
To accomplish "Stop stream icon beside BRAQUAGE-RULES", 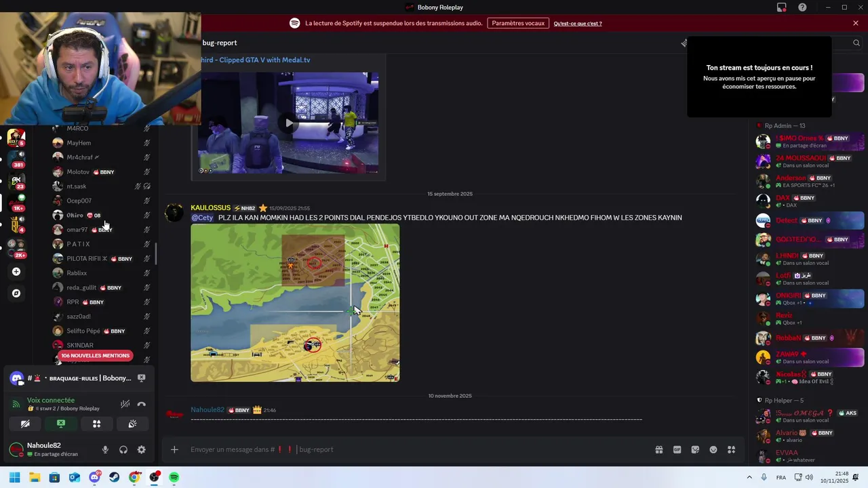I will click(x=141, y=378).
